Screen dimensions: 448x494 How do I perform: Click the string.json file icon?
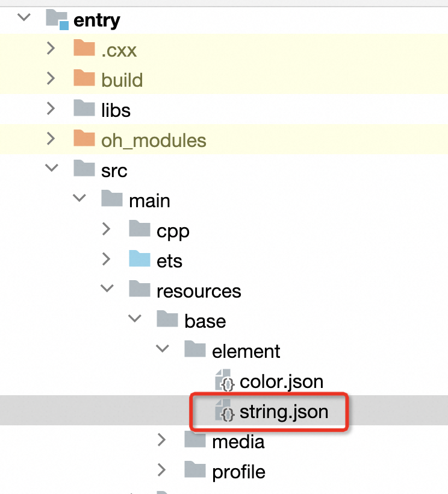(x=224, y=411)
